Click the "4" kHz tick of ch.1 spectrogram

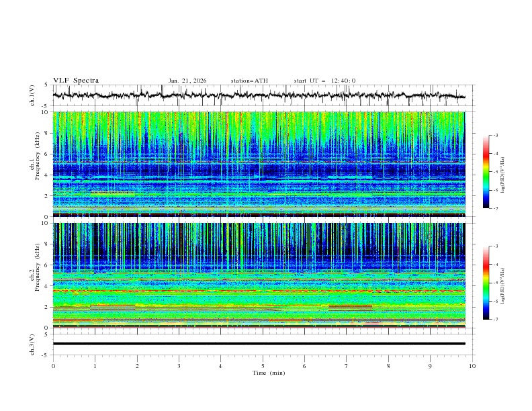(x=47, y=175)
